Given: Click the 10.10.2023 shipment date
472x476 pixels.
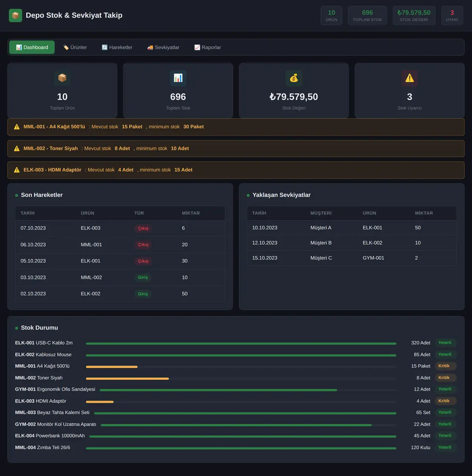Looking at the screenshot, I should click(x=265, y=228).
